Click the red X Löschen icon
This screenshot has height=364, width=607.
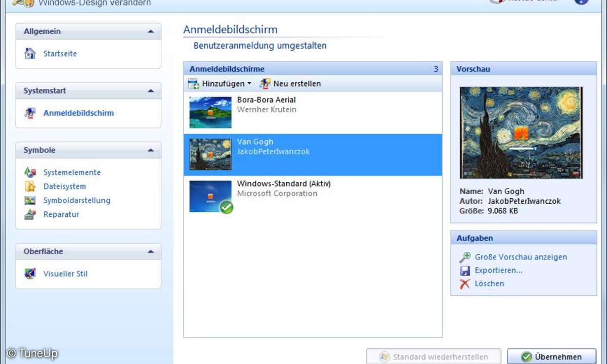465,284
